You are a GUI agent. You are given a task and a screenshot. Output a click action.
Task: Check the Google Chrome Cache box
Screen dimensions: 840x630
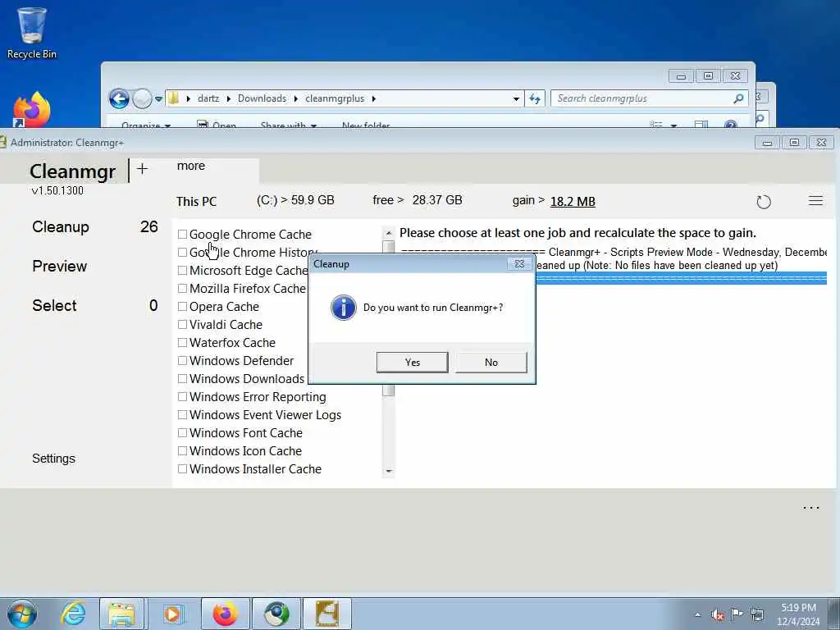click(182, 234)
